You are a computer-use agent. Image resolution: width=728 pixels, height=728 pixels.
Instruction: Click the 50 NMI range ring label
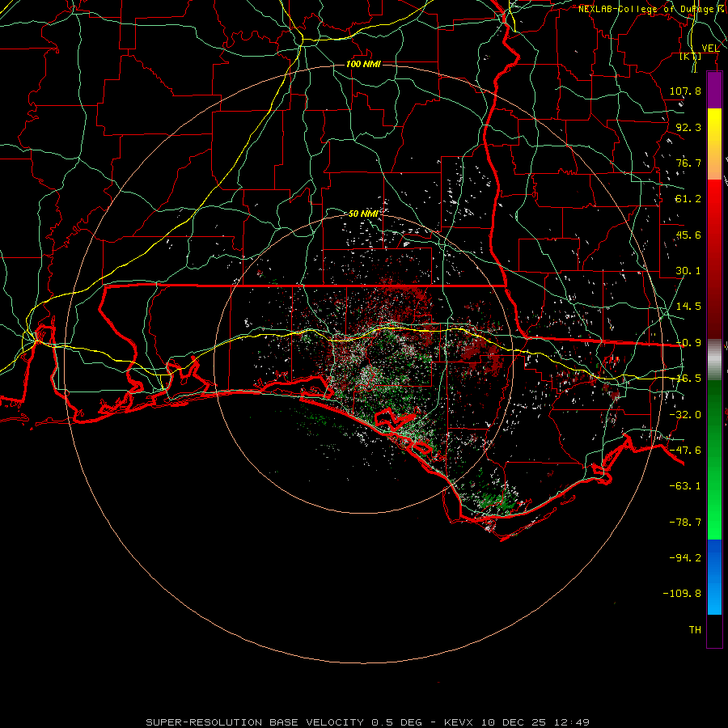tap(363, 214)
